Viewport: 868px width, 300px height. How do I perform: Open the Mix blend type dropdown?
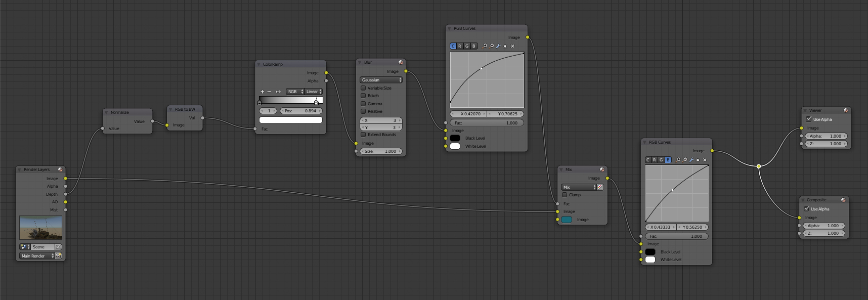click(x=579, y=187)
